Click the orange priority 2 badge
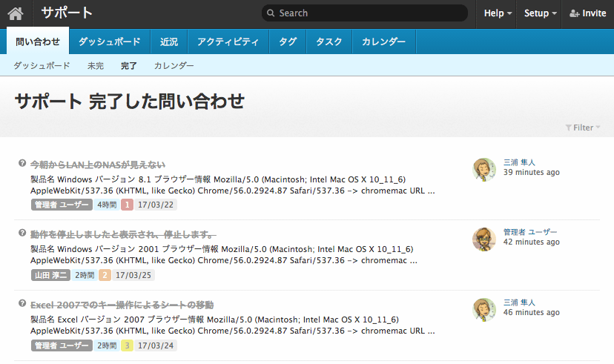The image size is (614, 364). (x=105, y=275)
